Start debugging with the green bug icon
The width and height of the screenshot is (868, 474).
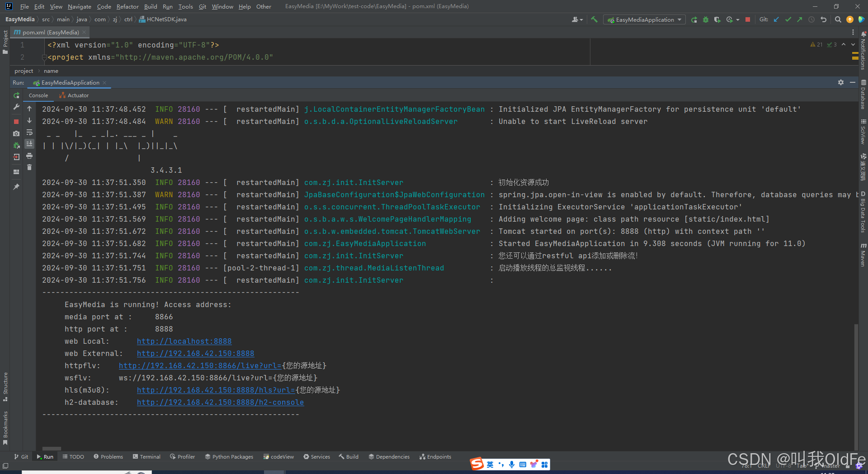pos(706,19)
